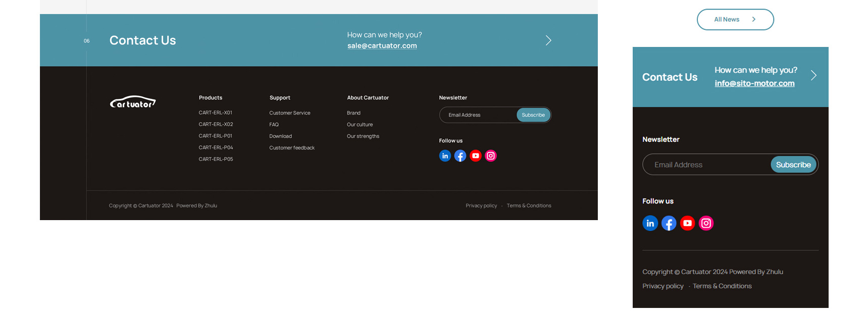Open CART-ERL-P05 product link
The width and height of the screenshot is (868, 313).
[x=216, y=159]
